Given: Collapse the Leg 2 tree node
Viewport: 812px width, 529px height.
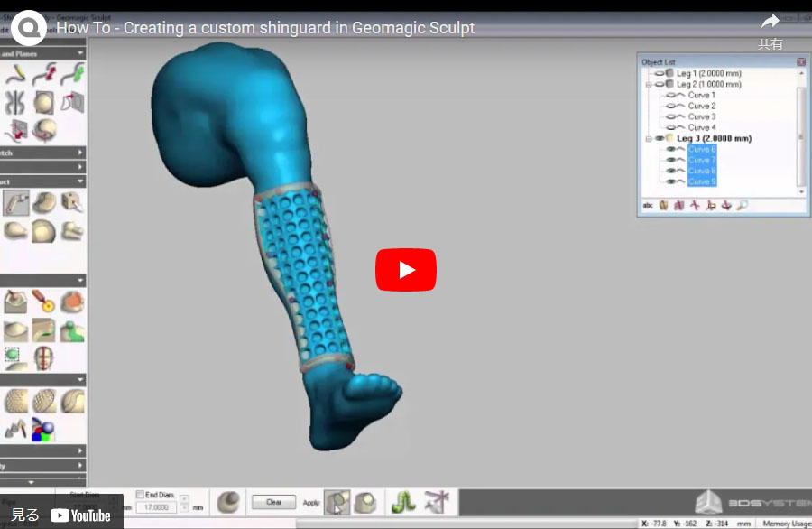Looking at the screenshot, I should 647,84.
